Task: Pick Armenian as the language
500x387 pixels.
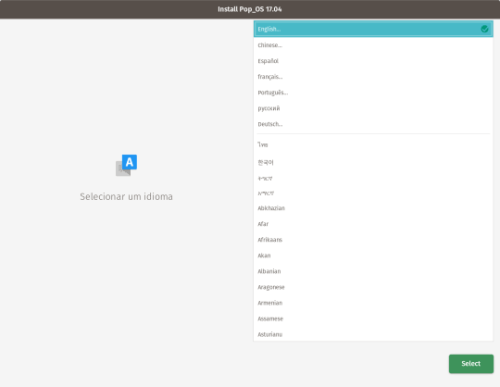Action: click(x=373, y=303)
